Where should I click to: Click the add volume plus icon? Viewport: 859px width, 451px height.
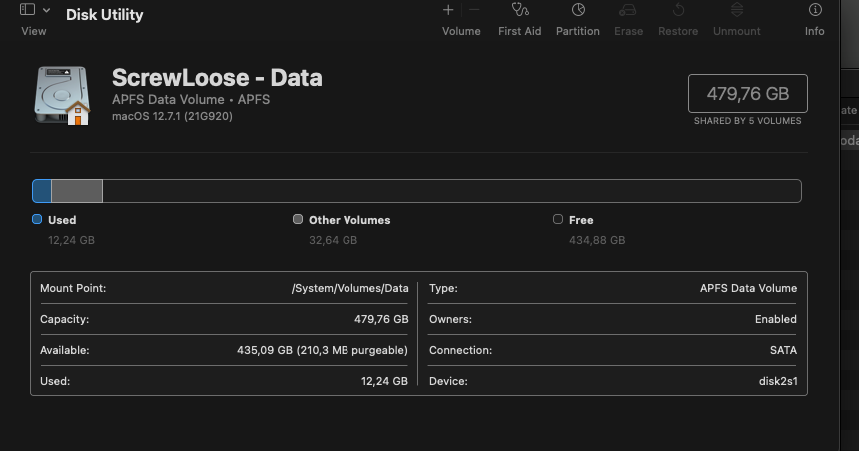click(x=448, y=10)
